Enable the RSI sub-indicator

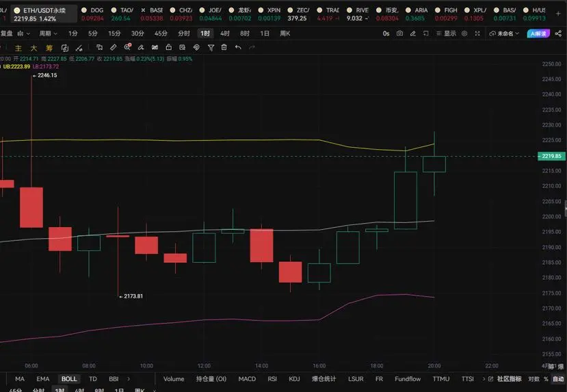click(272, 378)
